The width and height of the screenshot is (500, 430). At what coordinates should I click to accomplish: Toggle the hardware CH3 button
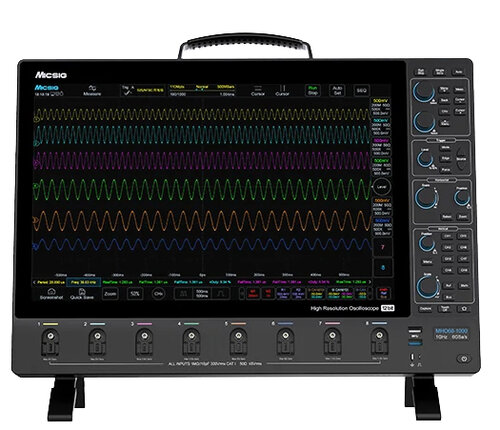pos(447,259)
